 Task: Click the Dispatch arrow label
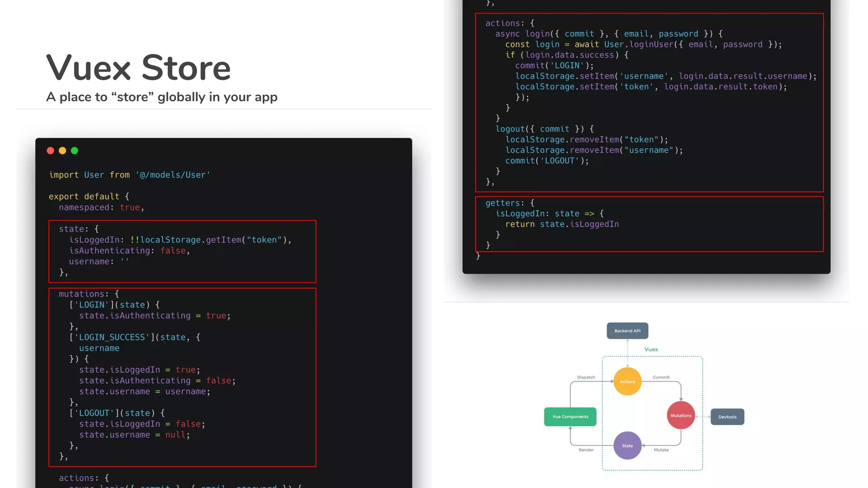pyautogui.click(x=586, y=377)
